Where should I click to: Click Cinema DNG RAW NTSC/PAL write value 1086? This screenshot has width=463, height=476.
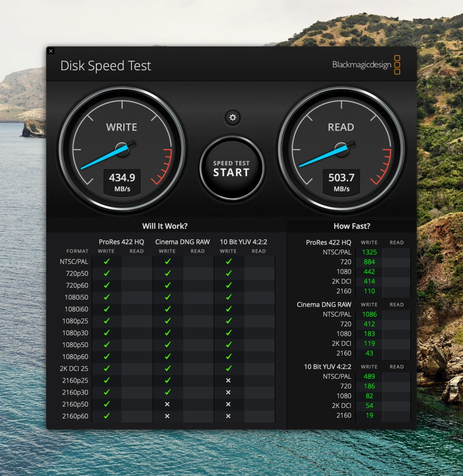369,314
